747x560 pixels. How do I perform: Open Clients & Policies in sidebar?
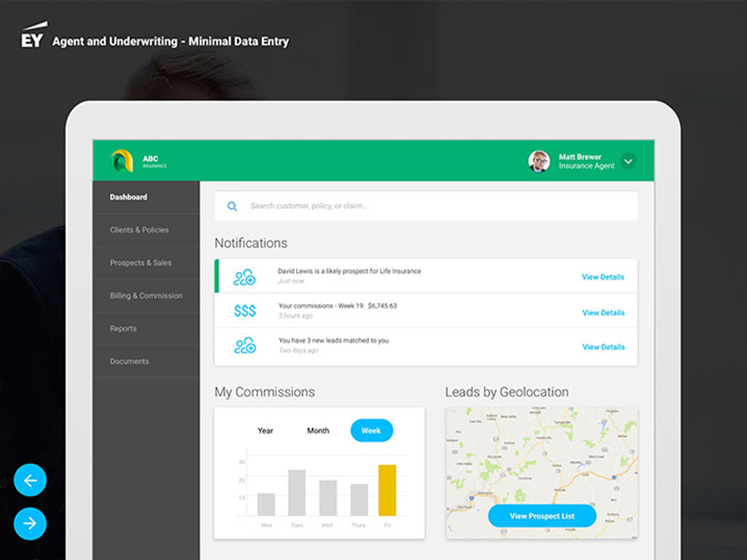[139, 230]
